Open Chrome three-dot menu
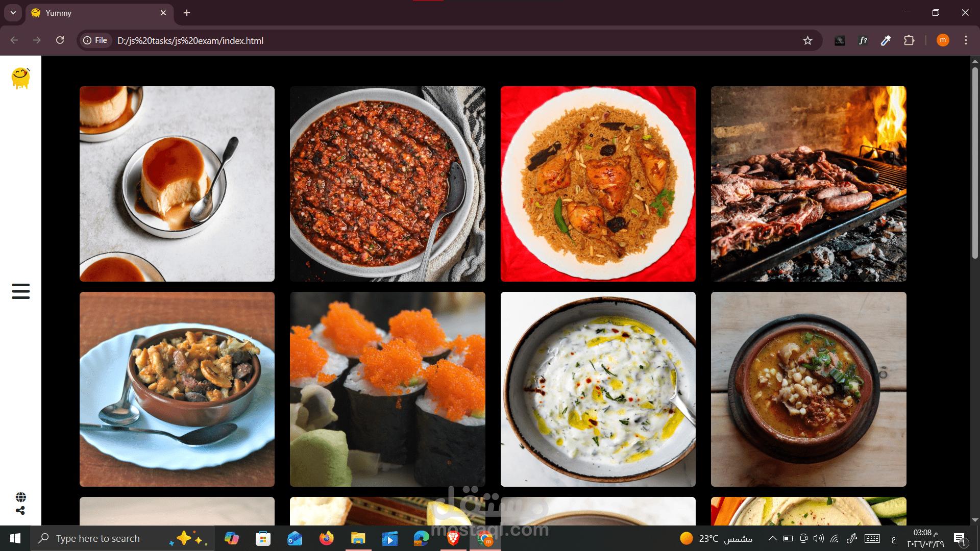This screenshot has height=551, width=980. click(966, 40)
